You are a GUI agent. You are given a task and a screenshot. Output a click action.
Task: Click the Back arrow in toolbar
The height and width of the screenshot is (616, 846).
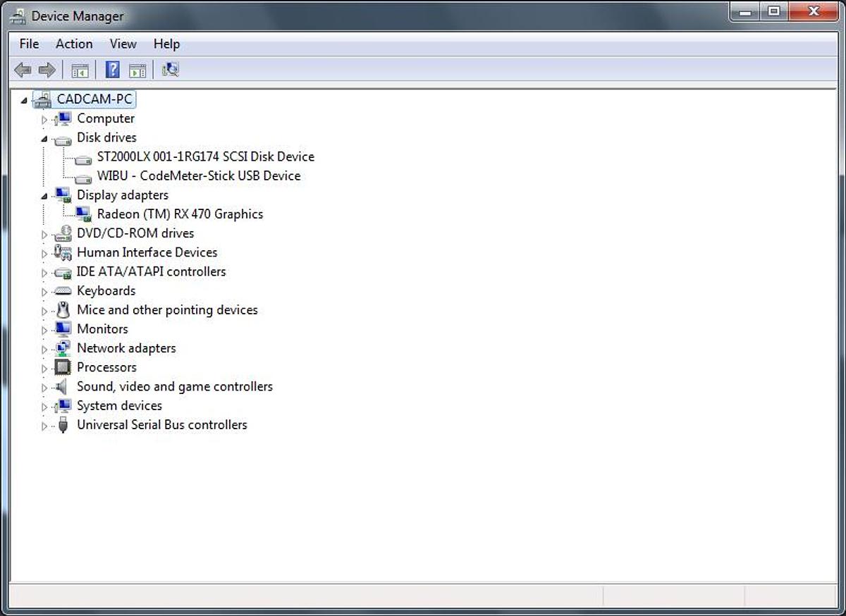coord(23,70)
